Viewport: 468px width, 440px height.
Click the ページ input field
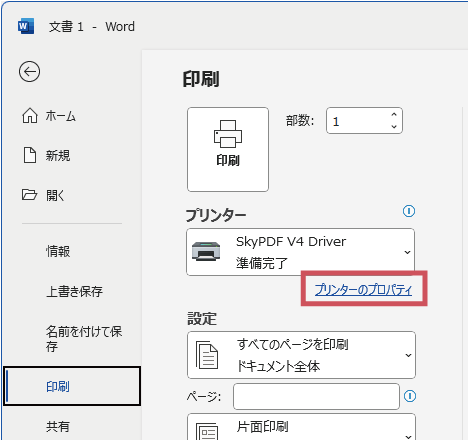(316, 396)
